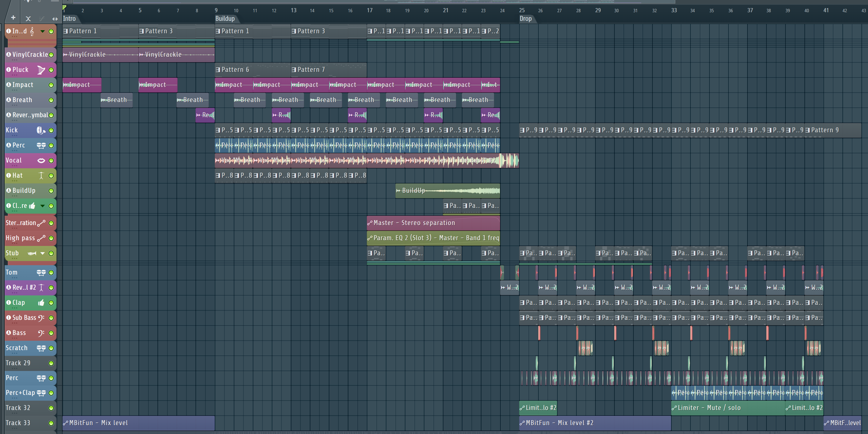Screen dimensions: 868x434
Task: Click the lips icon on Vocal track
Action: (x=41, y=160)
